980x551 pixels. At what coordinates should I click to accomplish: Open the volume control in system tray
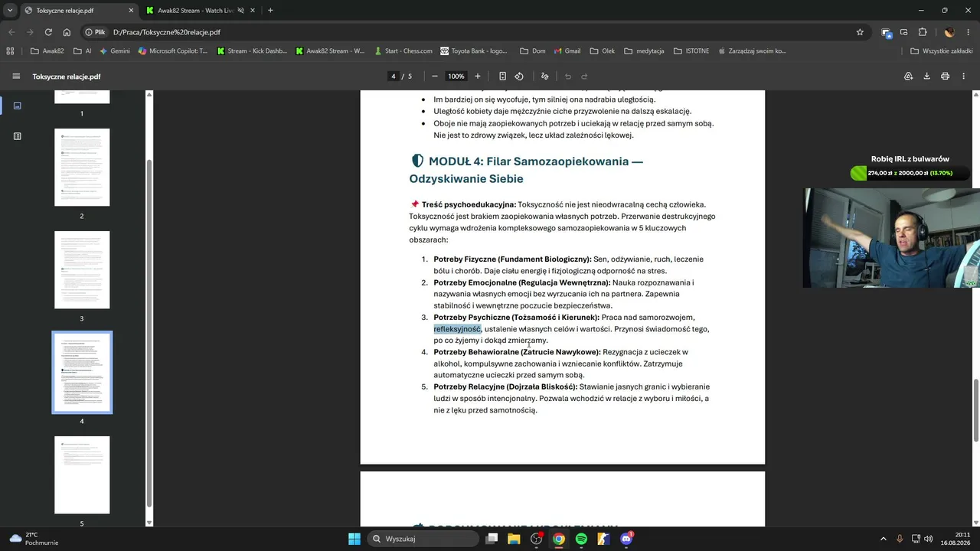928,539
